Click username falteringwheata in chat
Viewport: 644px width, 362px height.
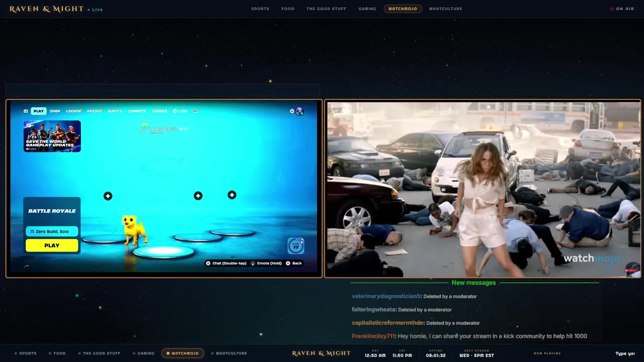pyautogui.click(x=374, y=310)
